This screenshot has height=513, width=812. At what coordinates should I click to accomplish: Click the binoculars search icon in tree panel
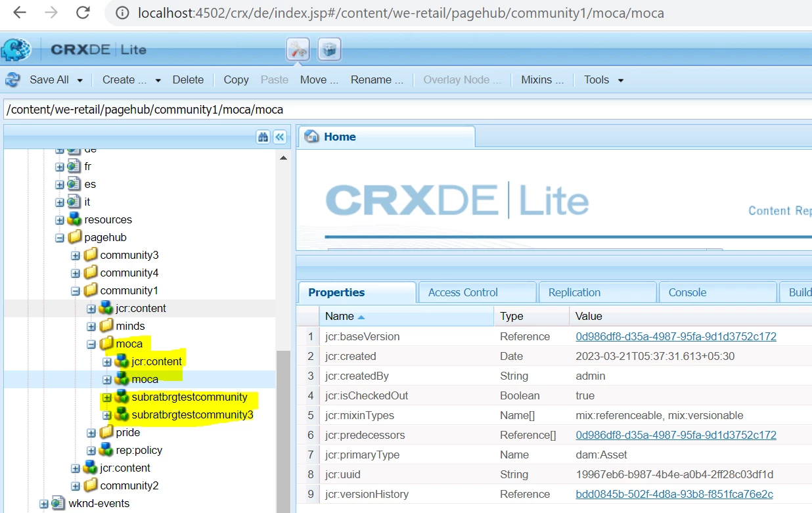tap(263, 137)
